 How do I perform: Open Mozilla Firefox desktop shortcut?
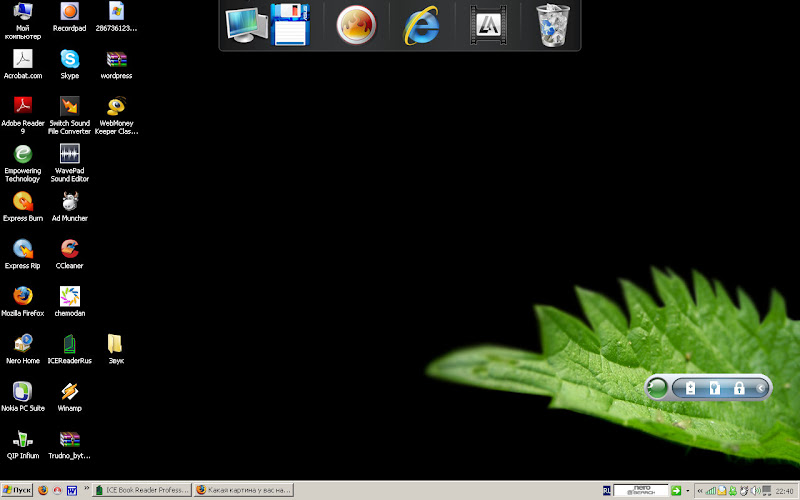coord(23,298)
